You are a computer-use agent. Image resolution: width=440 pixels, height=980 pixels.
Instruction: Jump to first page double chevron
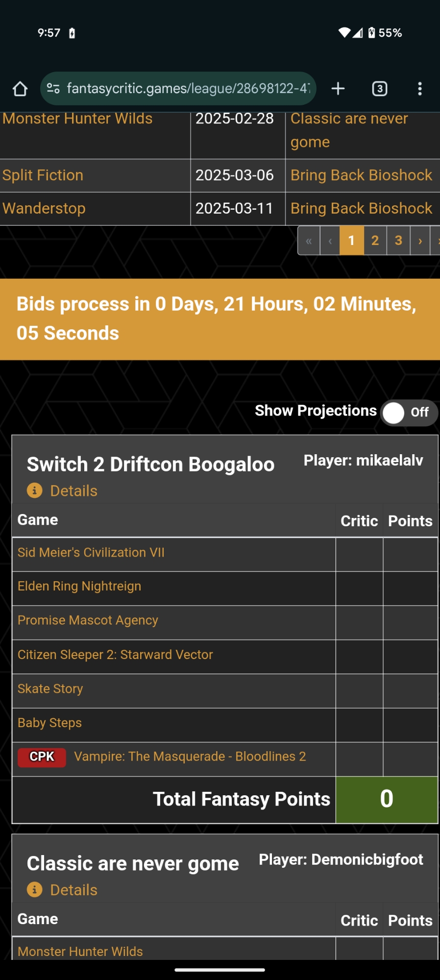309,241
